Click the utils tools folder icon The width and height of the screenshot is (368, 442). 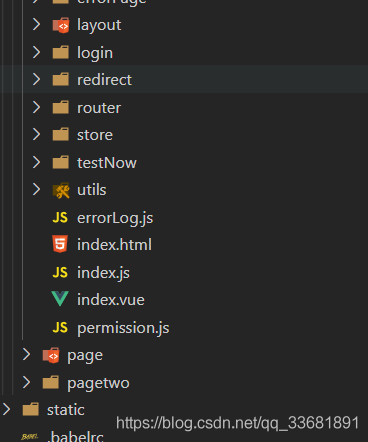point(61,190)
